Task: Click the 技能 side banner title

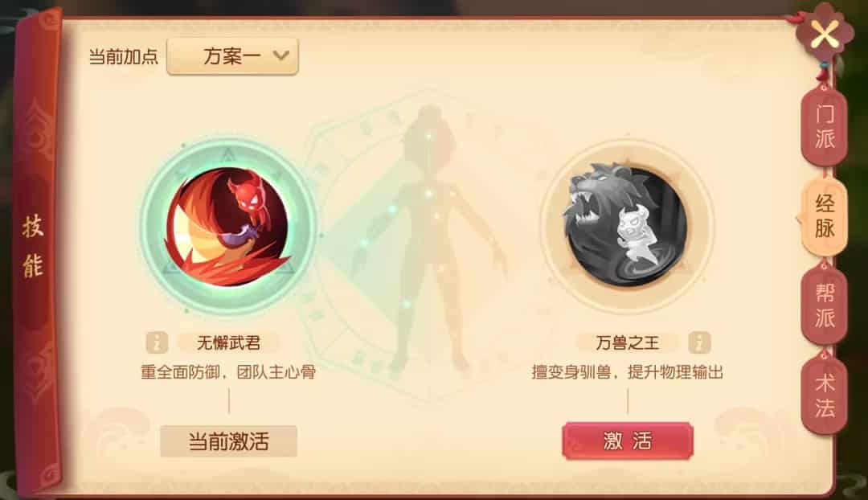Action: coord(33,247)
